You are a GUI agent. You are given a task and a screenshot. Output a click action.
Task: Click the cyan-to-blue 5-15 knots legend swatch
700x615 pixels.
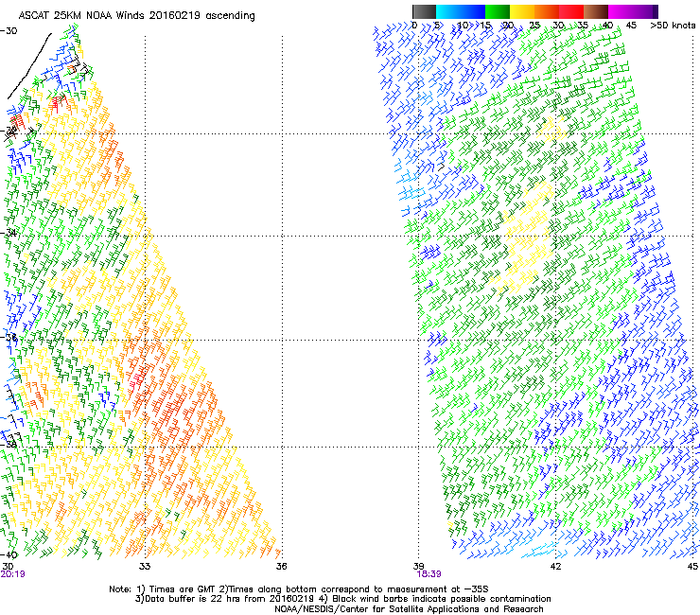(x=461, y=11)
